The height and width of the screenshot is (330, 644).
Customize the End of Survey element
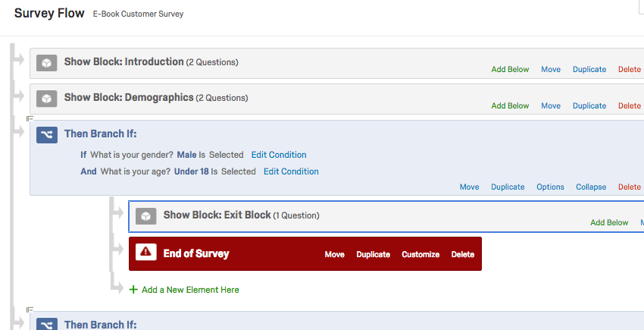tap(420, 255)
